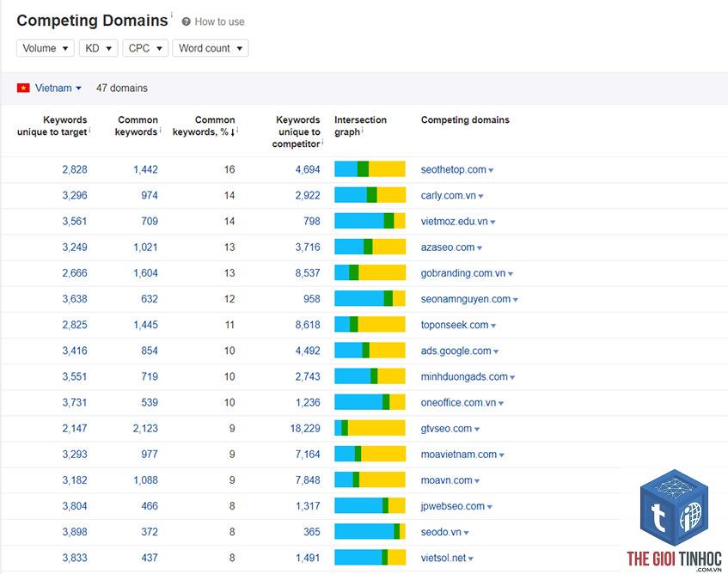Open the seodo.vn domain link
This screenshot has height=574, width=728.
pos(441,532)
